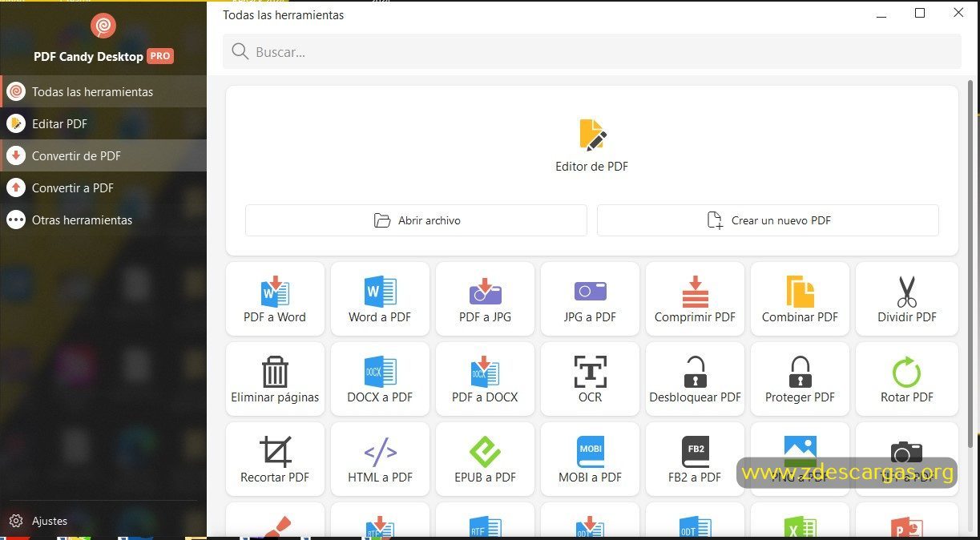The height and width of the screenshot is (540, 980).
Task: Launch the EPUB a PDF tool
Action: coord(485,459)
